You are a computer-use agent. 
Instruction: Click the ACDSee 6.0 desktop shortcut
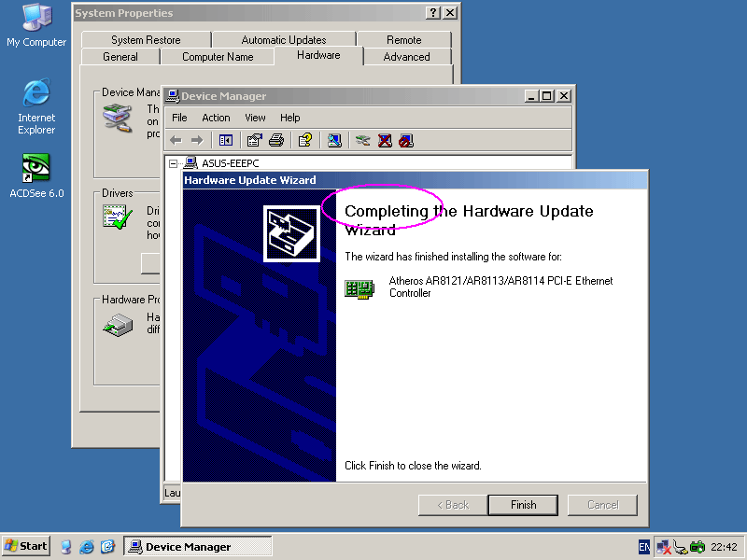[36, 175]
